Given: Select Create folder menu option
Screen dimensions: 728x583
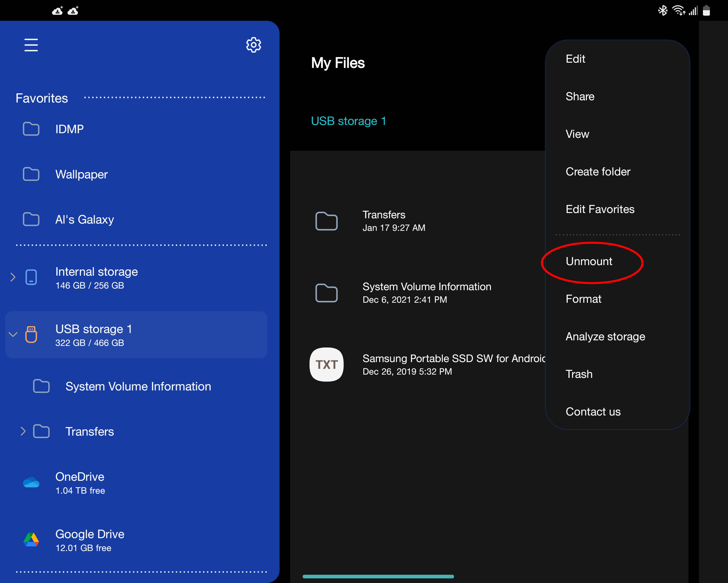Looking at the screenshot, I should coord(598,171).
